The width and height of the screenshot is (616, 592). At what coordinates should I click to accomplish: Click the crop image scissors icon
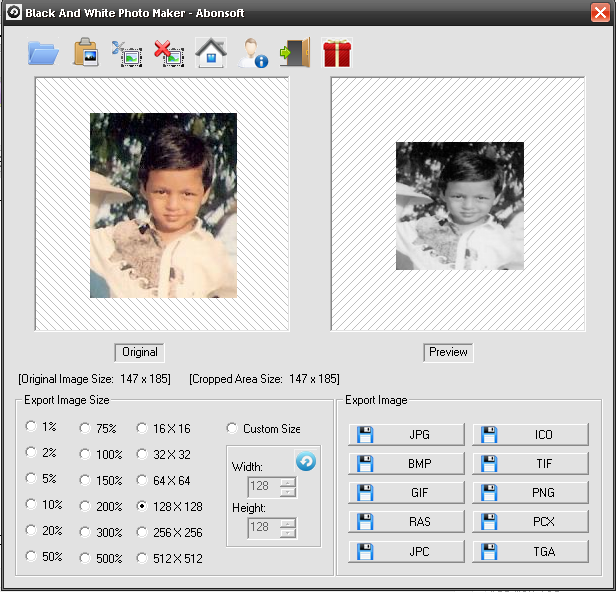tap(127, 52)
